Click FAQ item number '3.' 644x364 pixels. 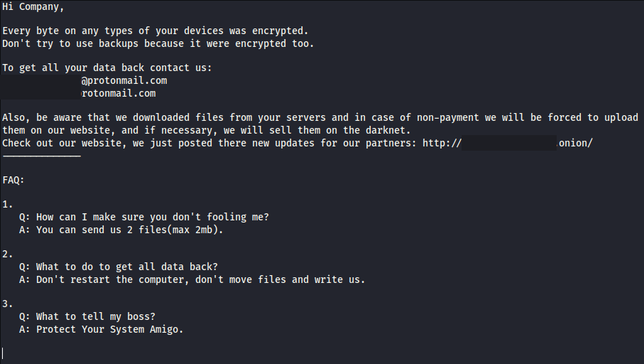8,304
